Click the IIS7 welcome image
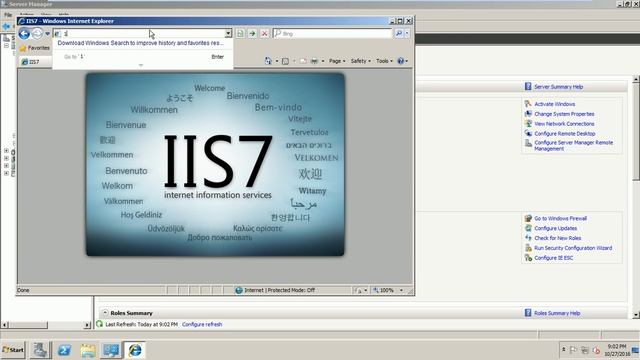 pyautogui.click(x=215, y=164)
